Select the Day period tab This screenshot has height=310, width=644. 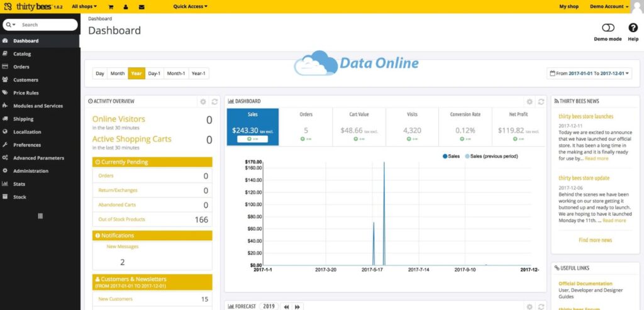[100, 74]
